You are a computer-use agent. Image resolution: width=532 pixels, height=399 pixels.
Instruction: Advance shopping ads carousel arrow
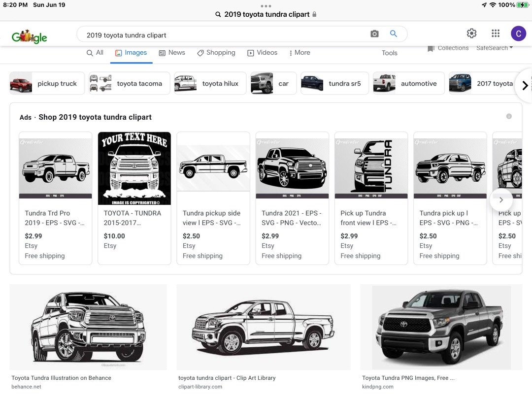(x=501, y=200)
